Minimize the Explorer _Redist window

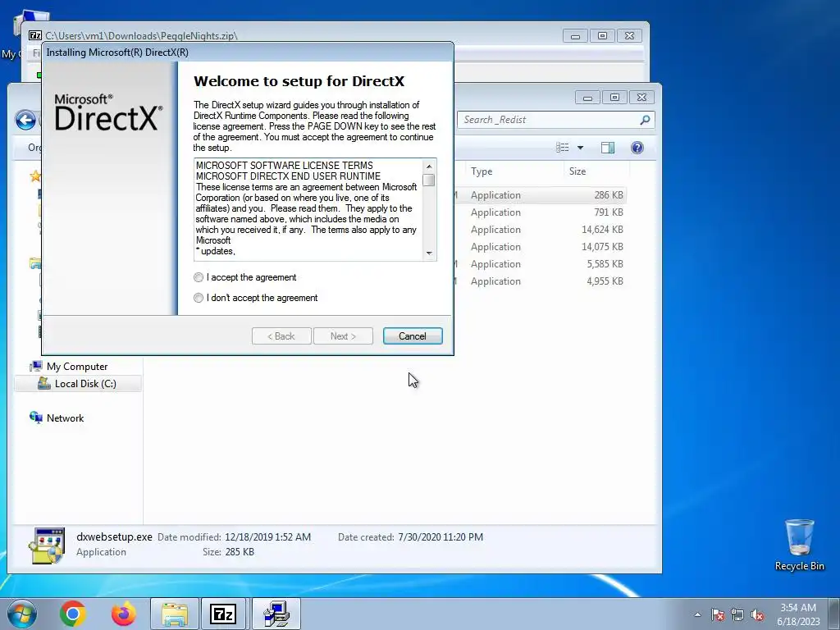pyautogui.click(x=587, y=98)
